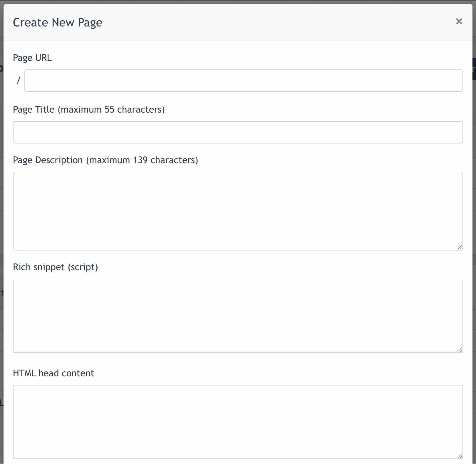Viewport: 476px width, 464px height.
Task: Click resize grip on Rich snippet textarea
Action: click(460, 350)
